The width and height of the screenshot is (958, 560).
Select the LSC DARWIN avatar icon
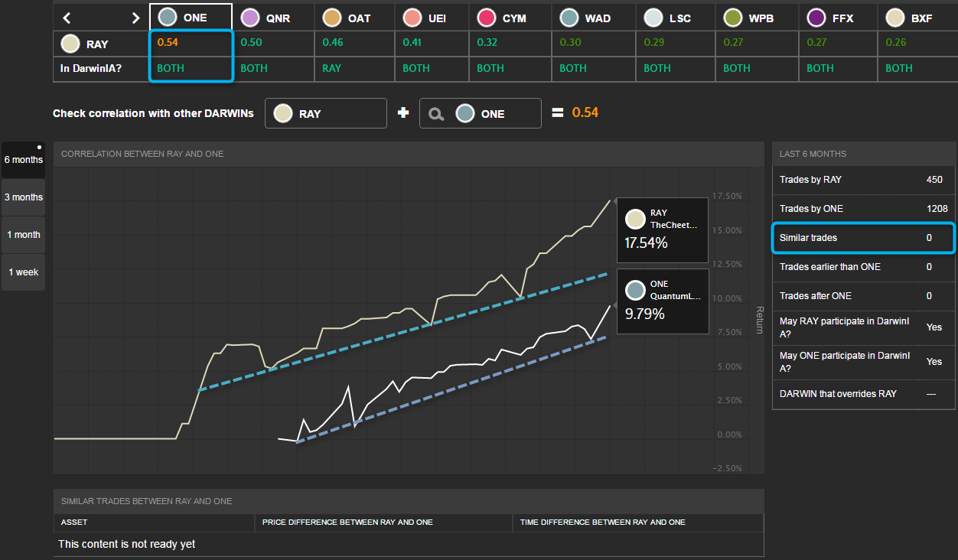[x=653, y=18]
